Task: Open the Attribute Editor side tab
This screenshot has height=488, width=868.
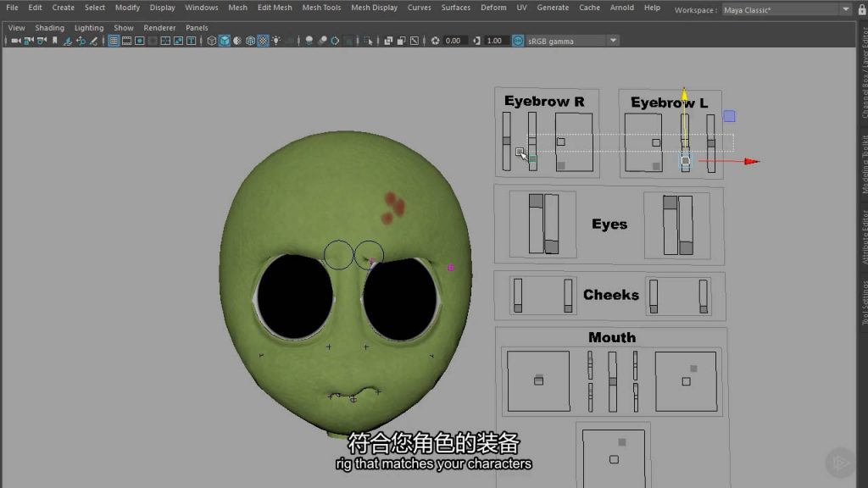Action: point(864,237)
